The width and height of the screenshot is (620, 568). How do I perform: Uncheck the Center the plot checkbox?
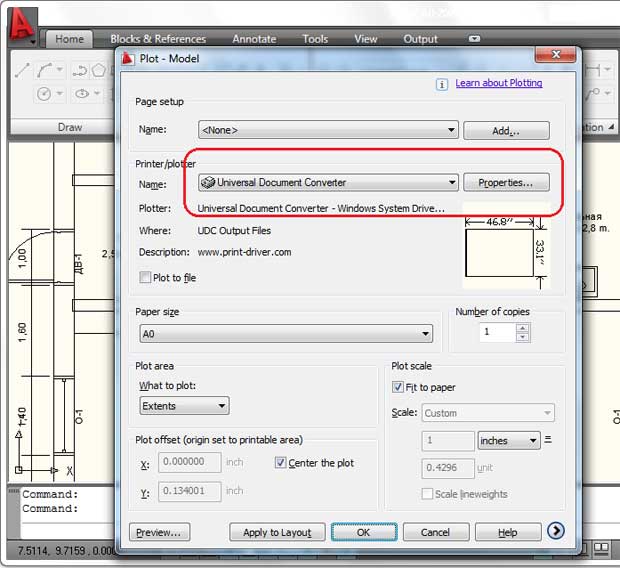point(280,462)
